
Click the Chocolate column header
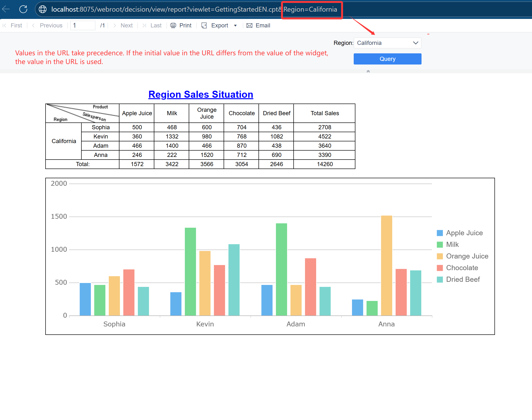click(x=242, y=113)
